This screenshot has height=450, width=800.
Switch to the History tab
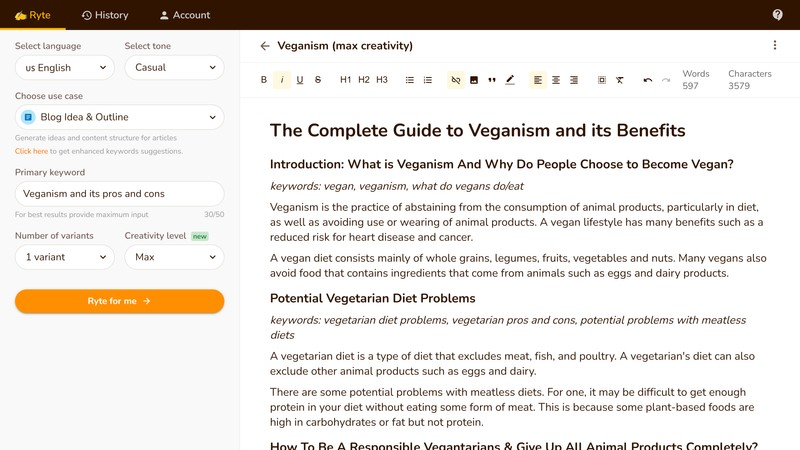tap(105, 15)
